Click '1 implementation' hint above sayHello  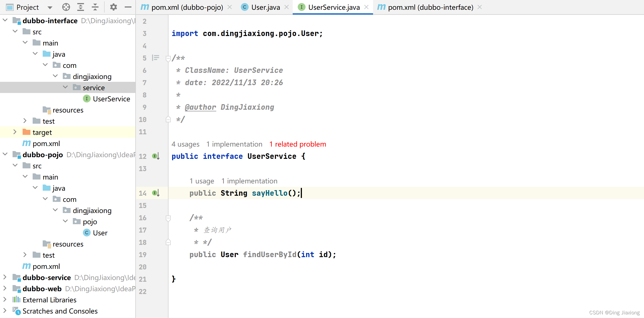[249, 181]
